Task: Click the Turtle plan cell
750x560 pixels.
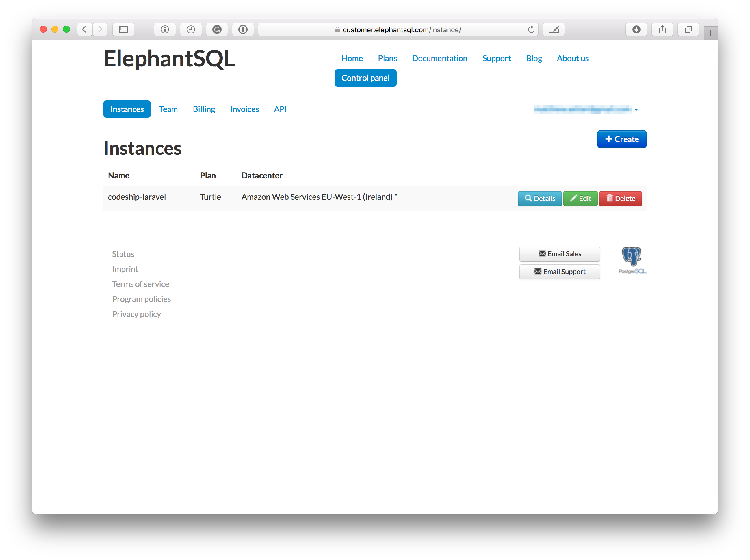Action: [x=210, y=197]
